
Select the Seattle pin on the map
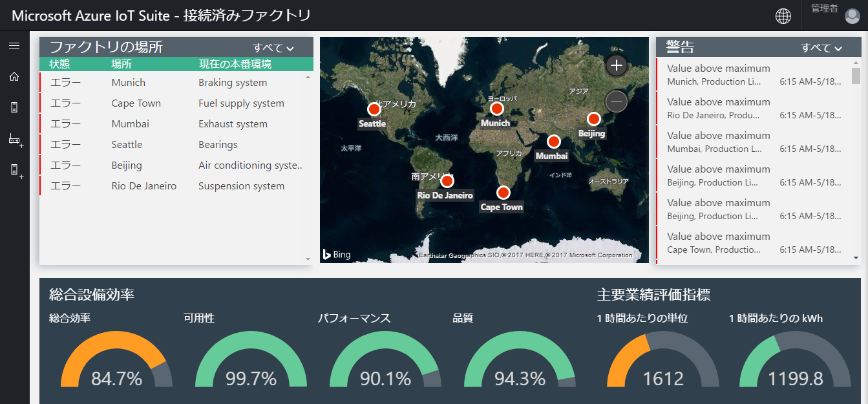374,109
